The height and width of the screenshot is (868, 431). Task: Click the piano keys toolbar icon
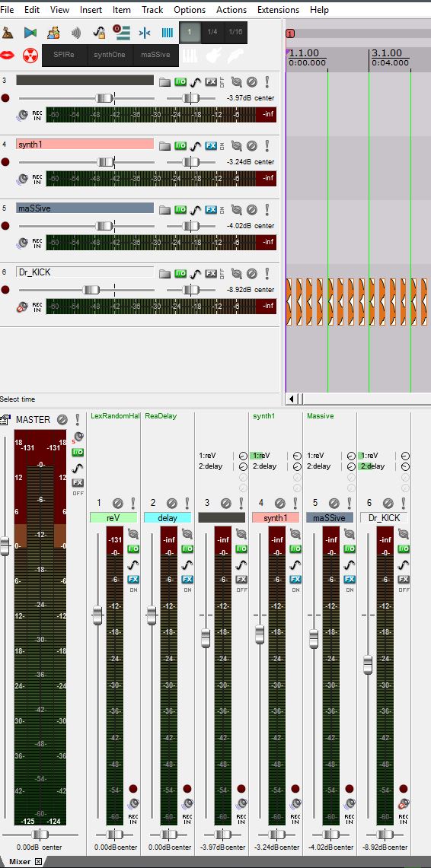(x=190, y=56)
